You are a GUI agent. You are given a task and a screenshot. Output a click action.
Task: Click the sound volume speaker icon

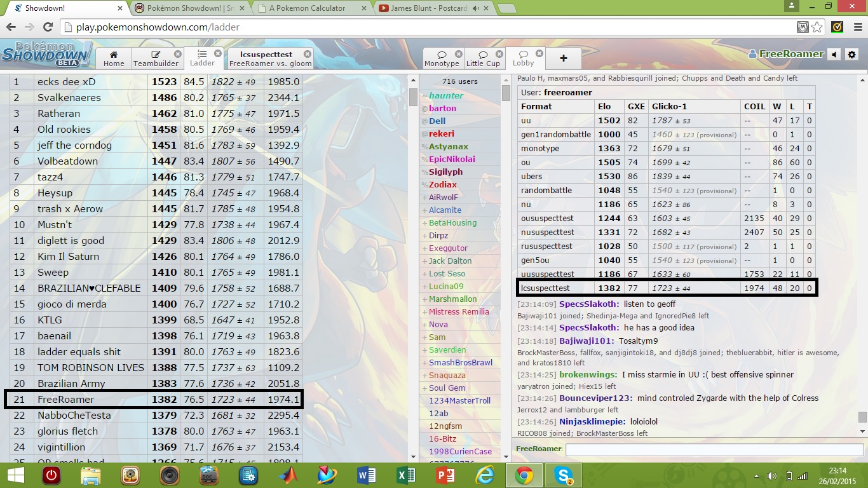(834, 55)
